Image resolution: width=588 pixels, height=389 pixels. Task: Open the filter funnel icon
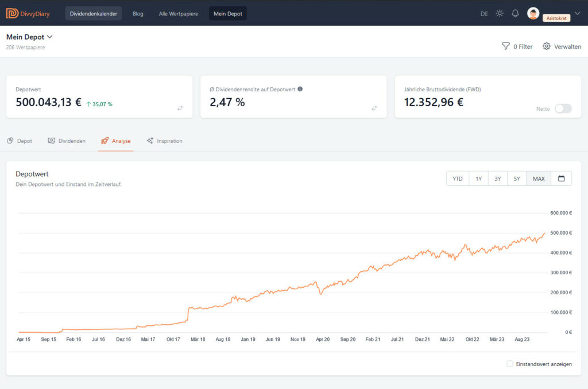pyautogui.click(x=505, y=46)
